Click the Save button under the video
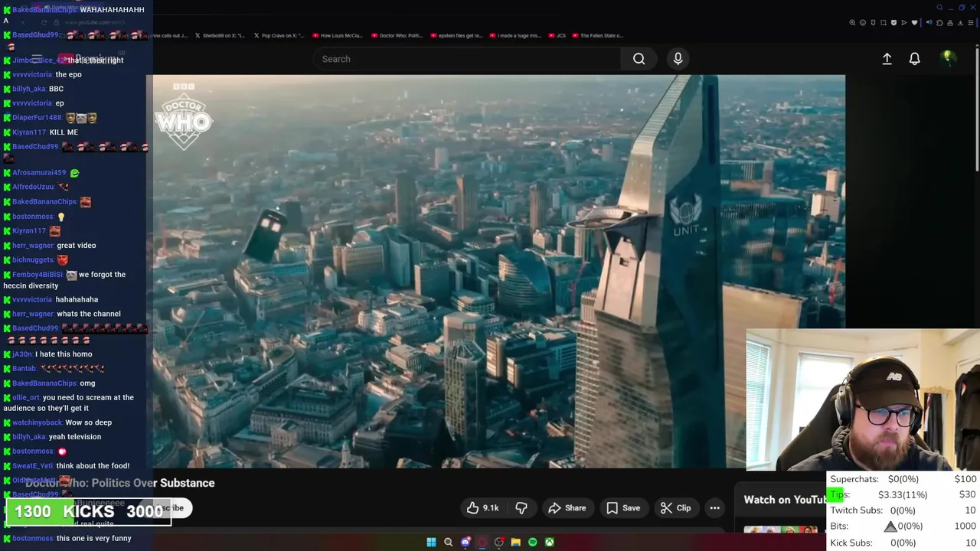 623,508
